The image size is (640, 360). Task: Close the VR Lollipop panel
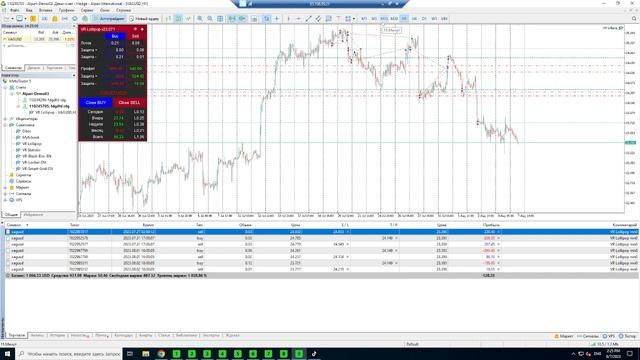tap(142, 29)
